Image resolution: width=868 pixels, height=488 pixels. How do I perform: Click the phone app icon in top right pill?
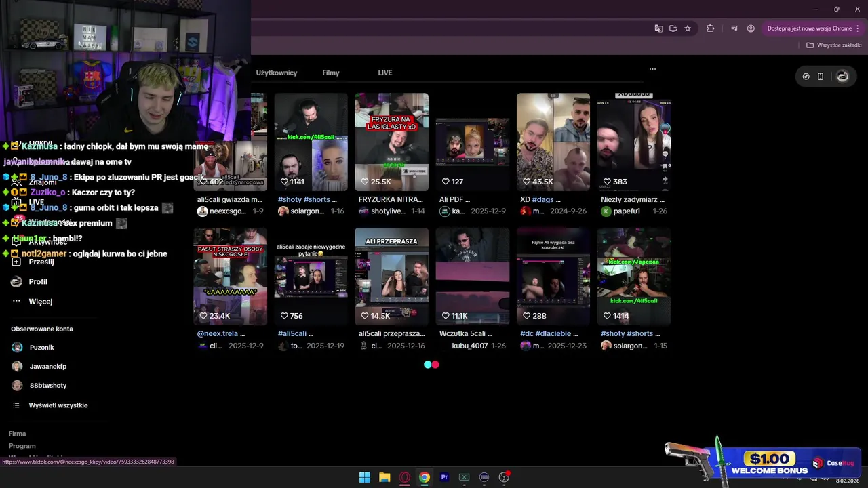coord(821,77)
